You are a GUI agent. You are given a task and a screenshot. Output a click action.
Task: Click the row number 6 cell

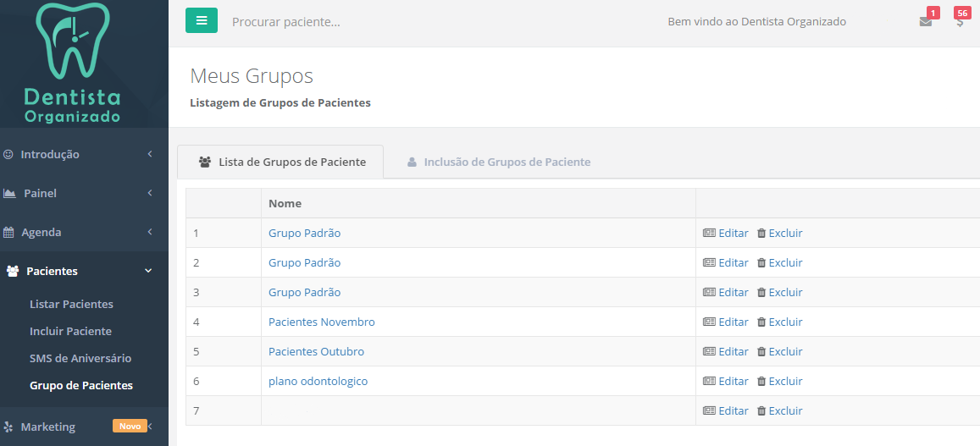tap(224, 381)
